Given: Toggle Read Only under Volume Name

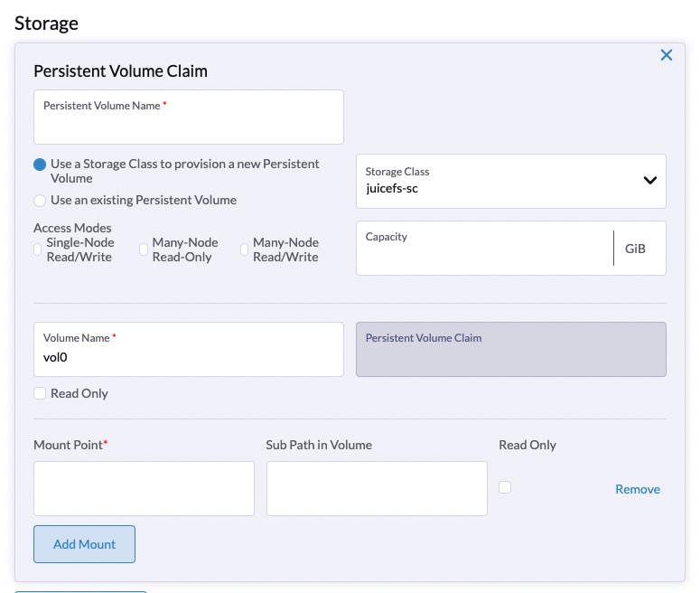Looking at the screenshot, I should click(40, 393).
